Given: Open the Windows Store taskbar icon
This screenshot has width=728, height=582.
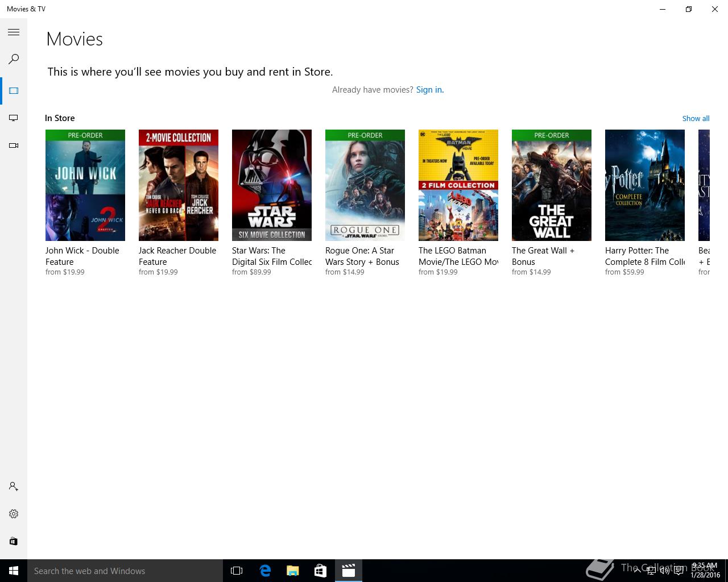Looking at the screenshot, I should (x=320, y=571).
